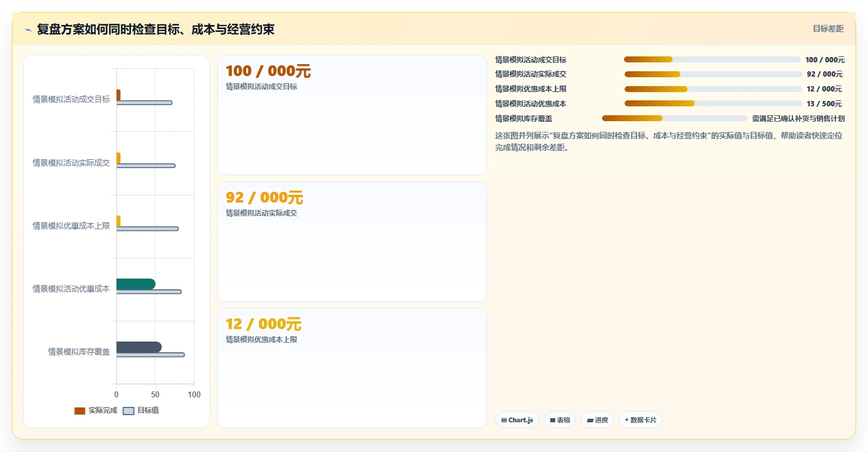This screenshot has width=868, height=452.
Task: Click the gray 目标值 bar for 情景模拟库存覆盖
Action: coord(151,355)
